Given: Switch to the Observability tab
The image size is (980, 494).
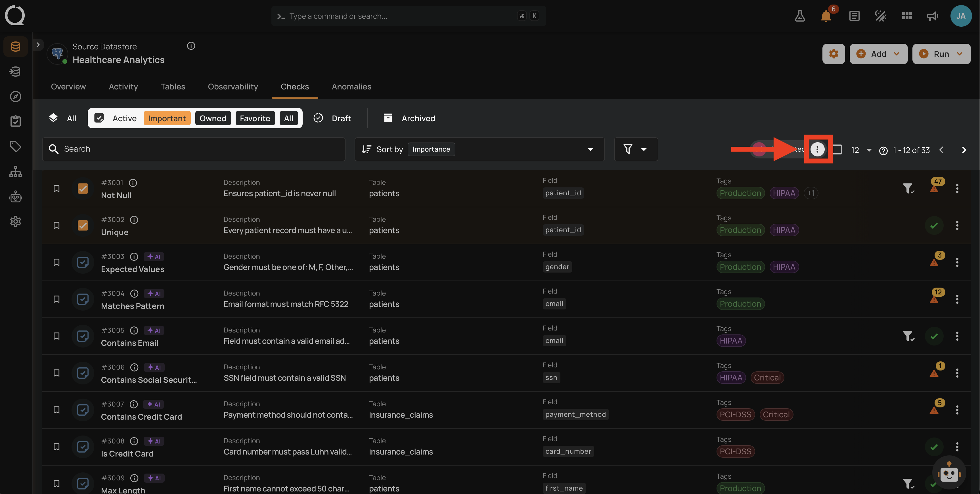Looking at the screenshot, I should [x=233, y=87].
